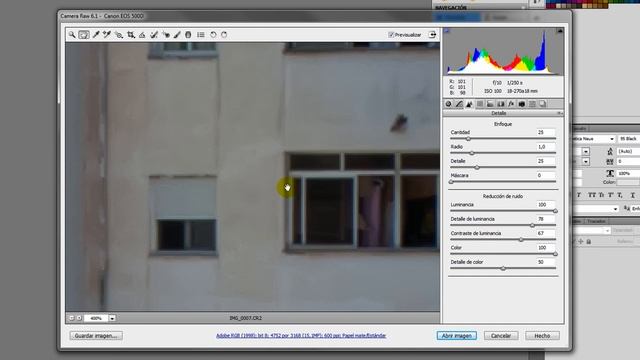Click the (Auto) leading field in Photoshop
Viewport: 640px width, 360px height.
pyautogui.click(x=629, y=151)
